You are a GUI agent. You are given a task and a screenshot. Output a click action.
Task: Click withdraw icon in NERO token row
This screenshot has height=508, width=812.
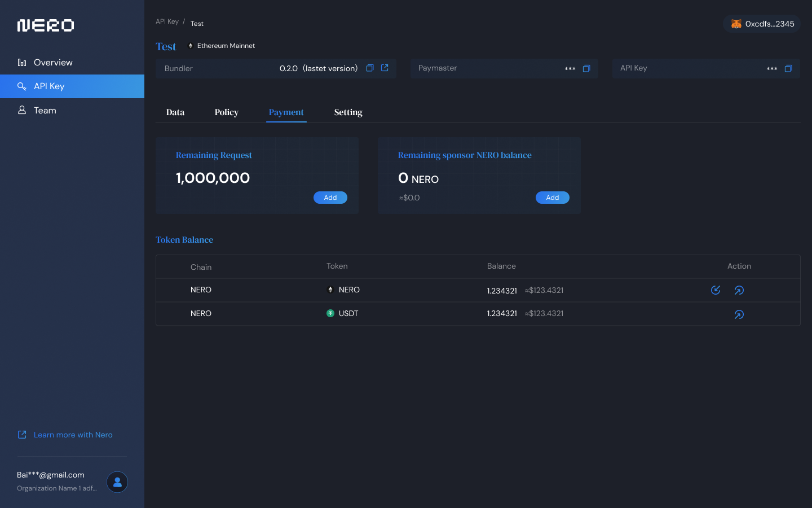pos(739,290)
